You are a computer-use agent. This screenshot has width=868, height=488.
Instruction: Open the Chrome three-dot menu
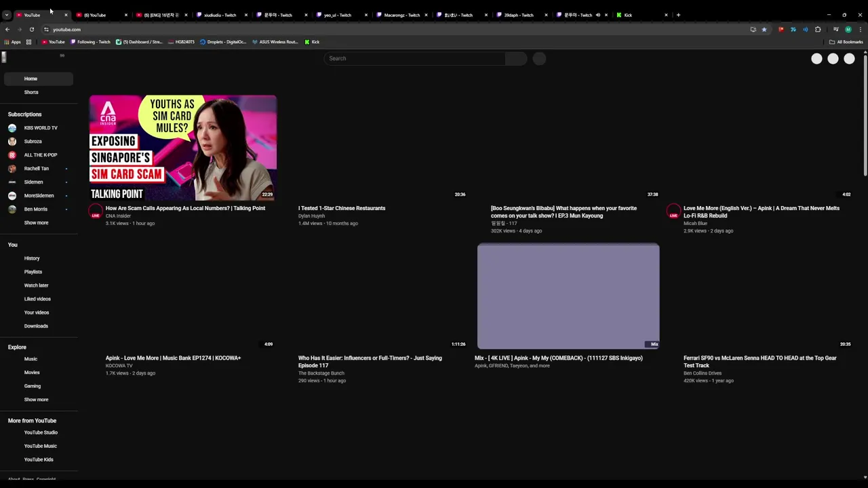point(861,29)
